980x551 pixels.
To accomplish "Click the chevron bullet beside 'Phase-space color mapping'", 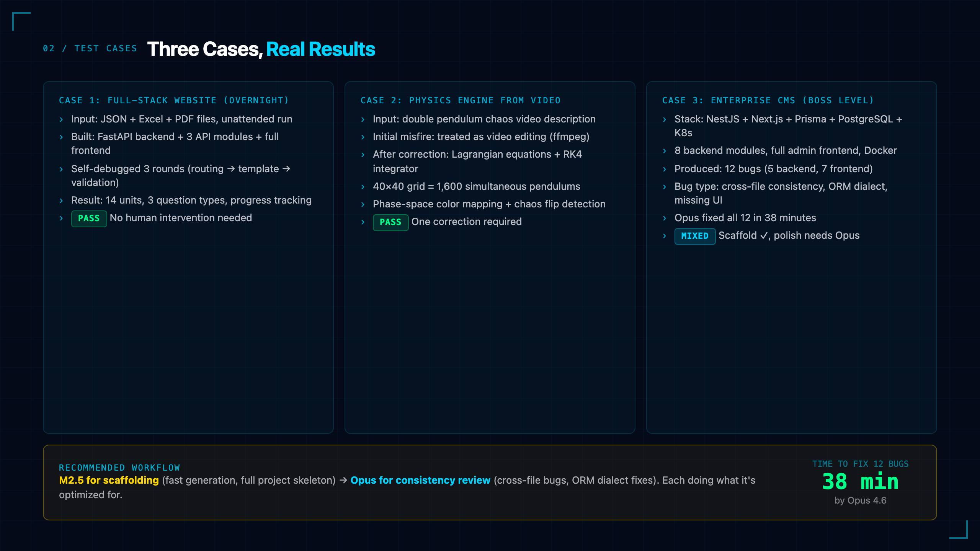I will coord(363,204).
